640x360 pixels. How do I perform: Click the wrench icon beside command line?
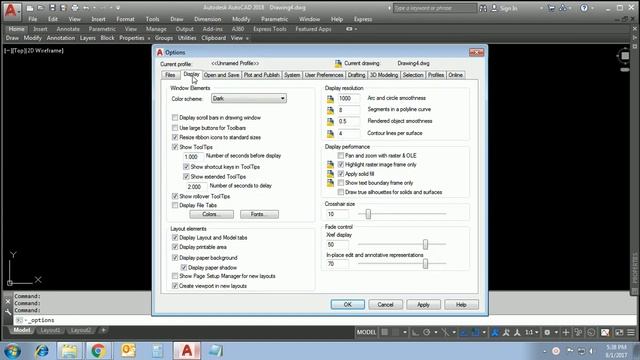(8, 312)
